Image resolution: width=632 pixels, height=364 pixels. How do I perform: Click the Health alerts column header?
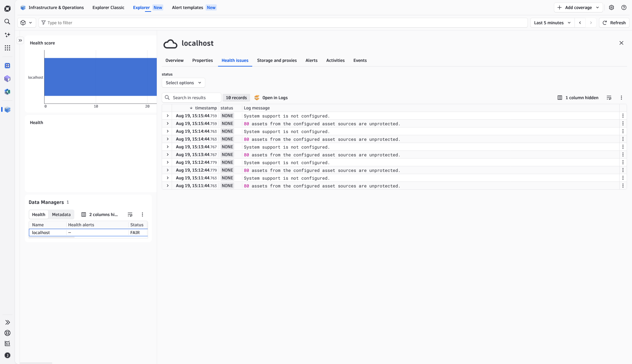click(x=81, y=225)
